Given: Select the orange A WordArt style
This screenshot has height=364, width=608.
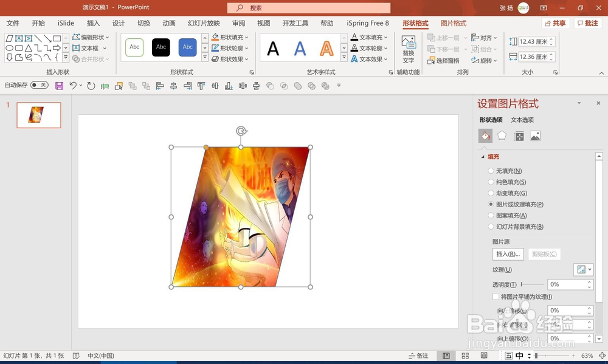Looking at the screenshot, I should 326,49.
